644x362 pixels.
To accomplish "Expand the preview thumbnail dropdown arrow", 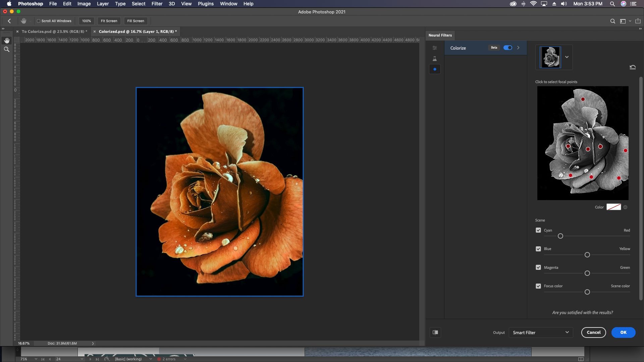I will click(567, 57).
